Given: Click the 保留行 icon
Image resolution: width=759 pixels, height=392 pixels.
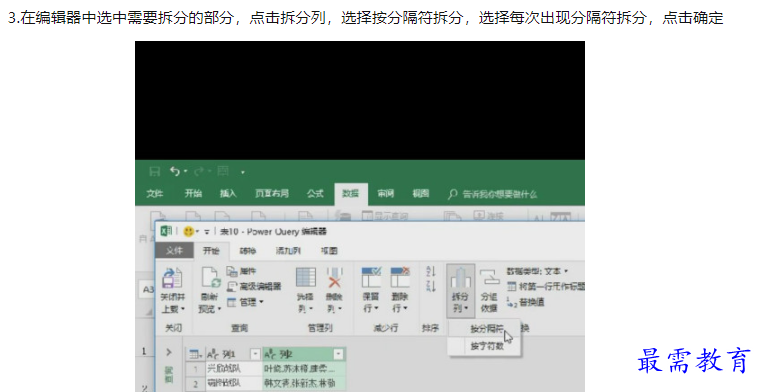Looking at the screenshot, I should pos(371,278).
